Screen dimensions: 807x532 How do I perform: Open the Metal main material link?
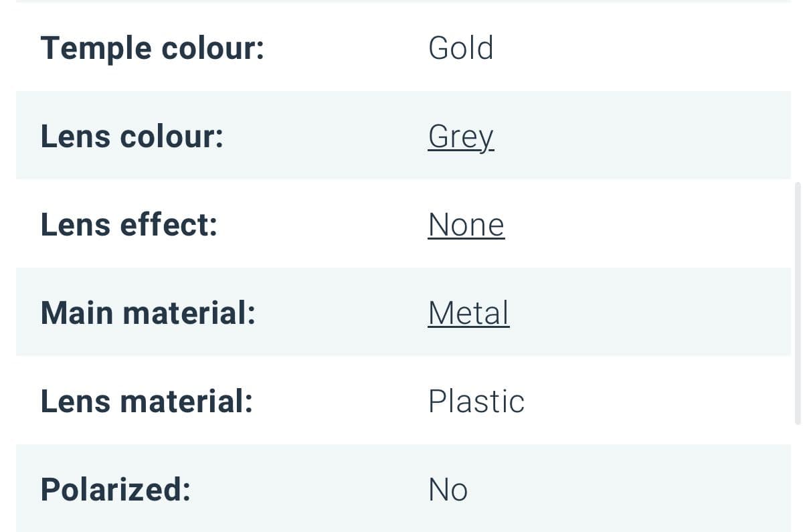point(468,313)
